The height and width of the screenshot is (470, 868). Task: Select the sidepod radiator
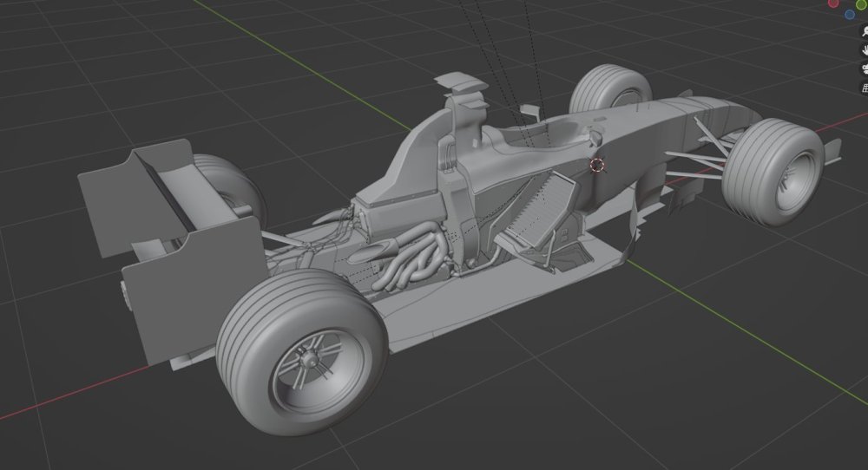(x=536, y=209)
